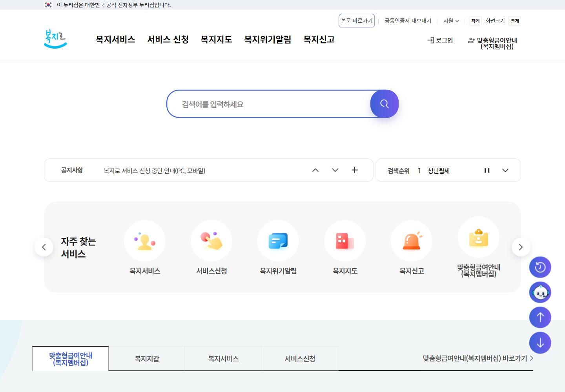The image size is (565, 392).
Task: Open 복지신고 siren icon shortcut
Action: 412,247
